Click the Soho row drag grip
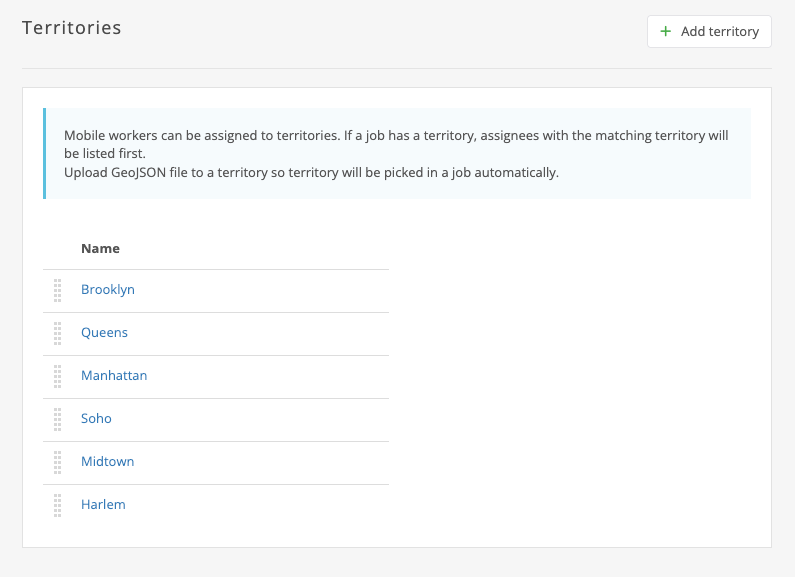 click(58, 419)
